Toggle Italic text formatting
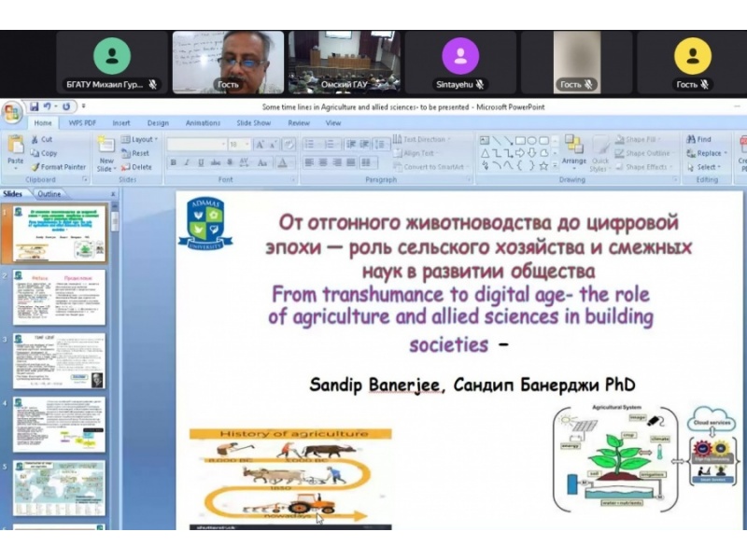This screenshot has width=747, height=560. click(187, 162)
